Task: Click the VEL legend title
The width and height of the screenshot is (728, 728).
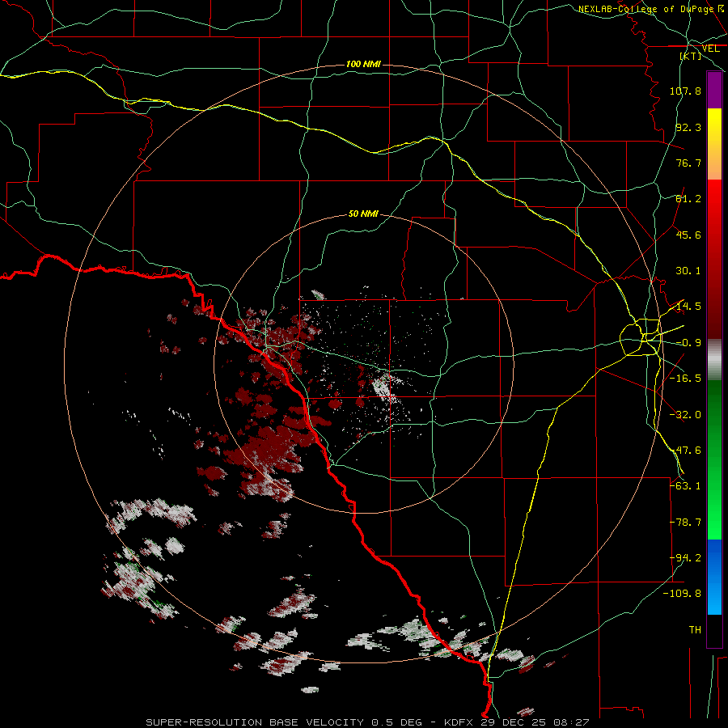Action: tap(710, 49)
